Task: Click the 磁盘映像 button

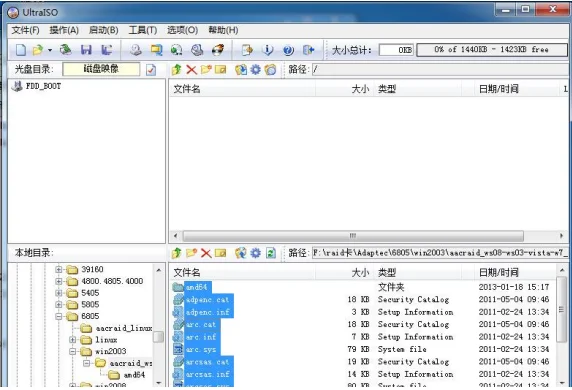Action: pos(101,69)
